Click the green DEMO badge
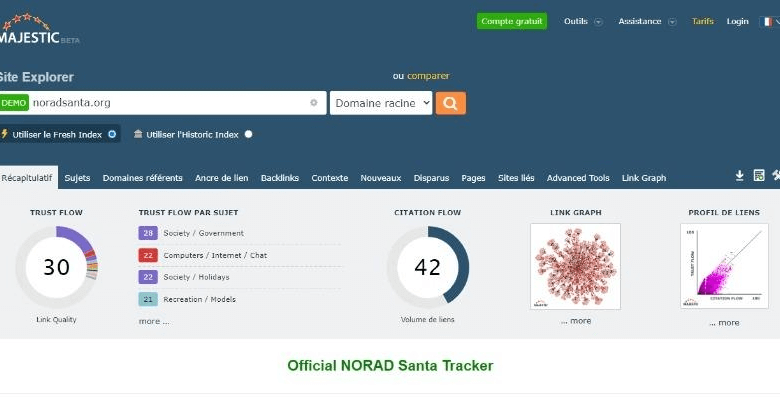Image resolution: width=780 pixels, height=398 pixels. click(x=14, y=103)
